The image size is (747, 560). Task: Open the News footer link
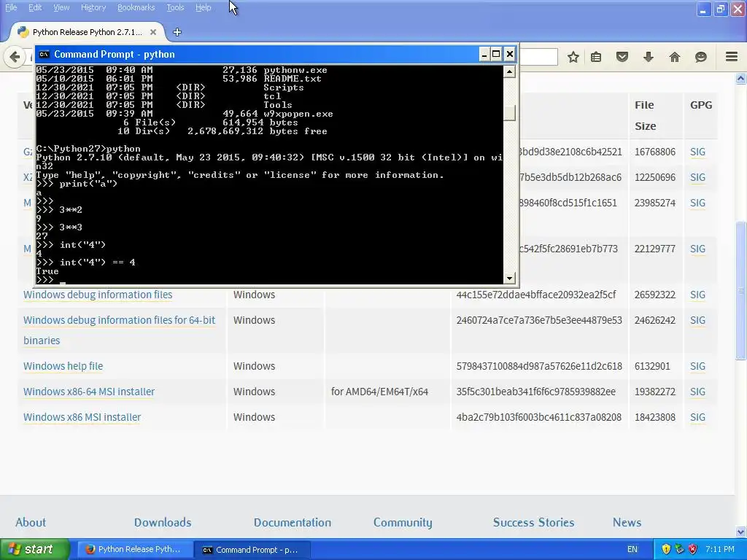click(627, 522)
